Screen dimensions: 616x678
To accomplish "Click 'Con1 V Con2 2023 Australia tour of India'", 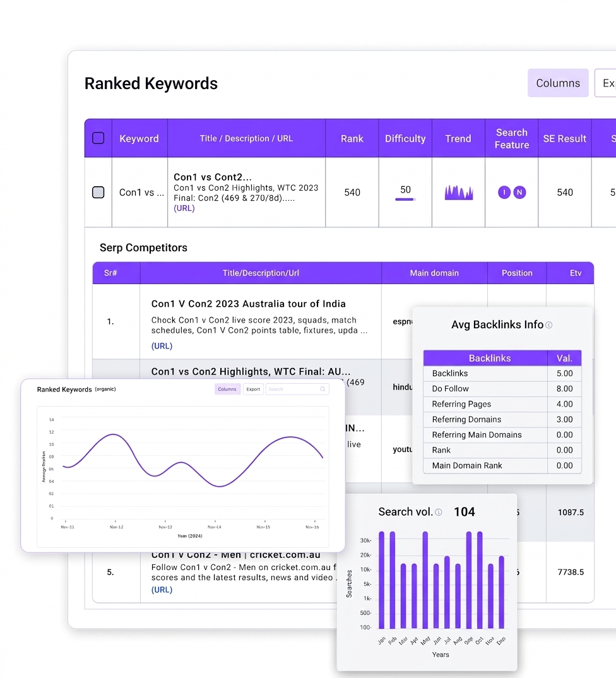I will pyautogui.click(x=249, y=304).
